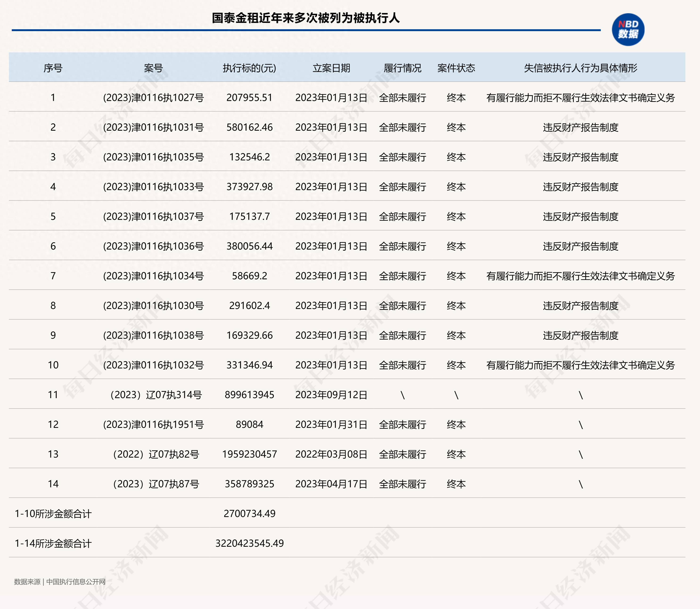Click the title 国泰金租近年来多次被列为被执行人
Viewport: 700px width, 609px height.
[x=306, y=18]
